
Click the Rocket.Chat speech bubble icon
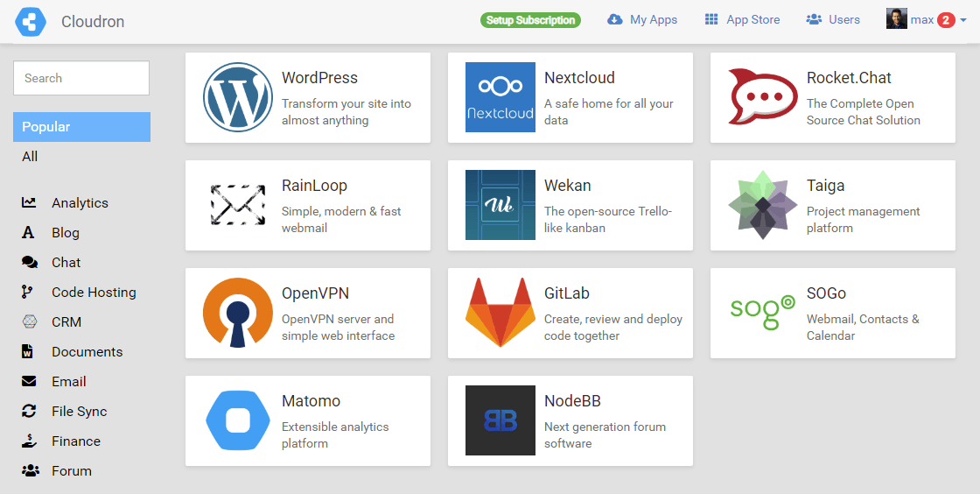tap(763, 97)
